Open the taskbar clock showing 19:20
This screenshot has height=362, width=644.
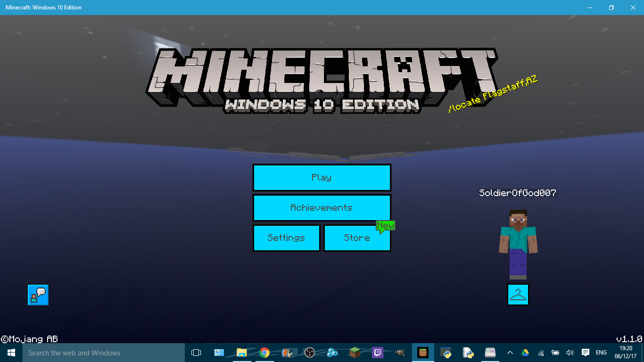626,353
